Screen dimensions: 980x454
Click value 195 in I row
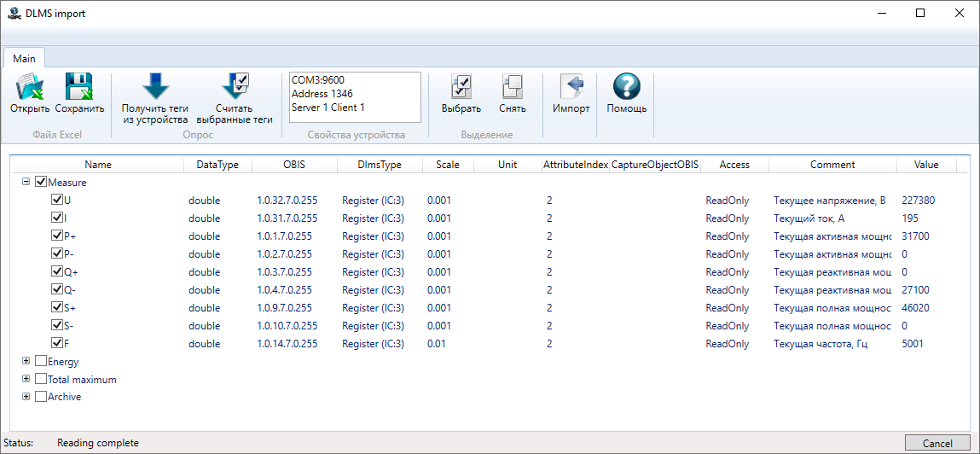tap(910, 218)
